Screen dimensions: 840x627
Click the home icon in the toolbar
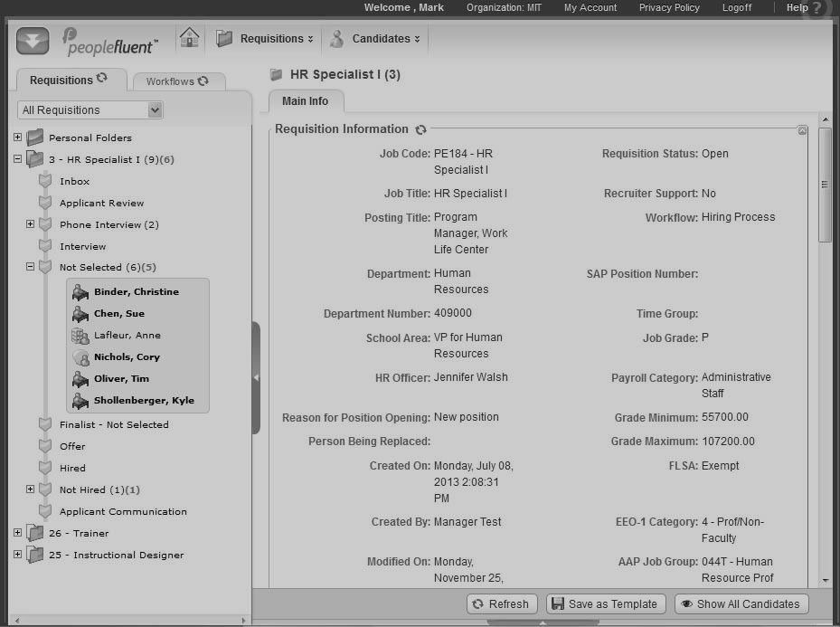(x=189, y=38)
